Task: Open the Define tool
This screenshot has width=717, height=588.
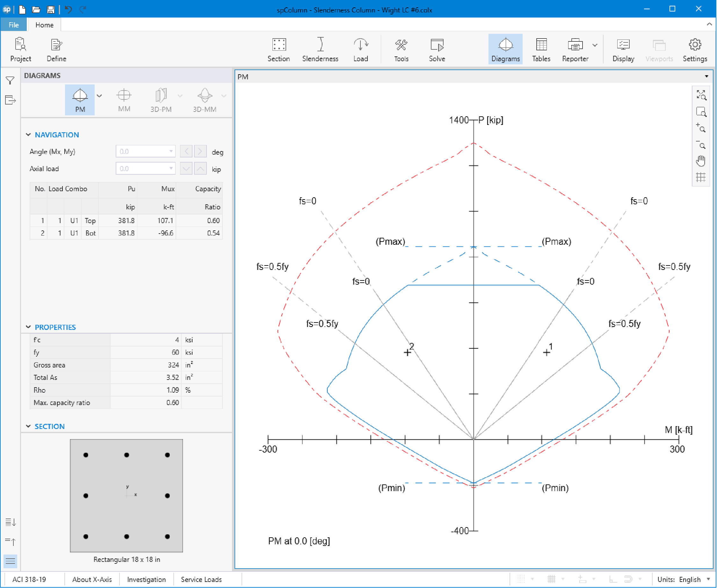Action: (56, 49)
